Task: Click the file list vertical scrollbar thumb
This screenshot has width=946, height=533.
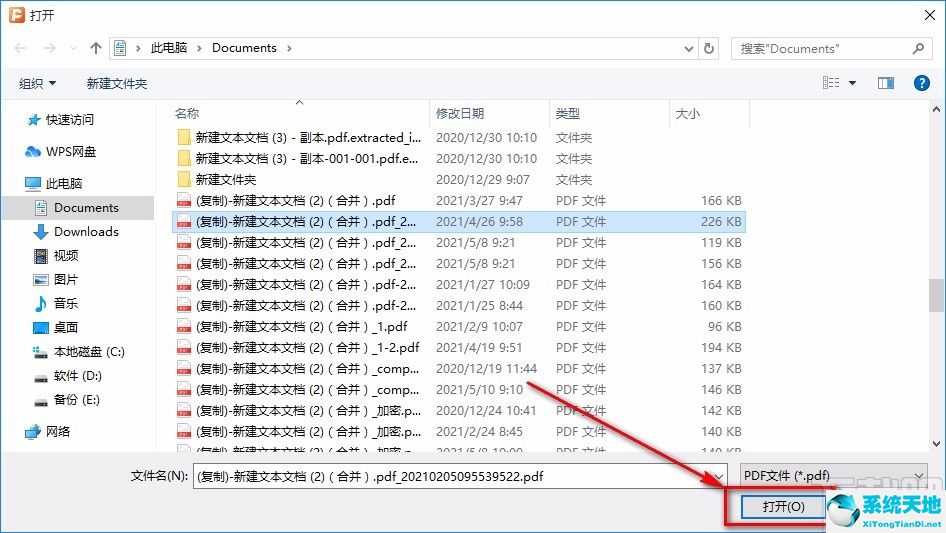Action: point(936,295)
